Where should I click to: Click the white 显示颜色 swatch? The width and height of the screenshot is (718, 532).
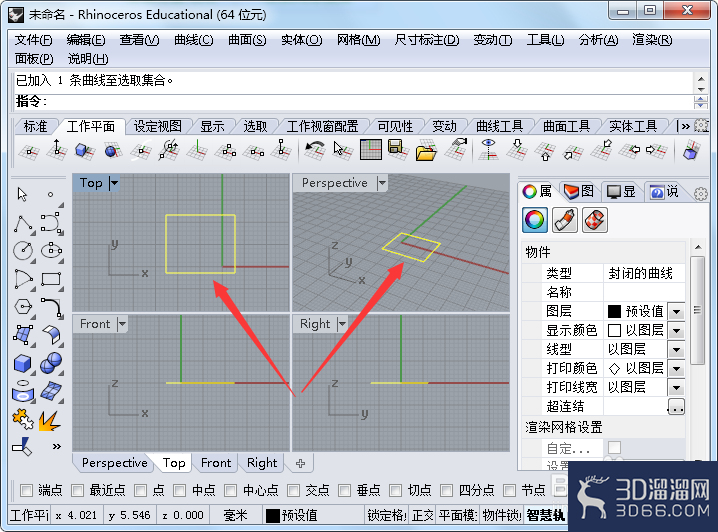pos(614,331)
